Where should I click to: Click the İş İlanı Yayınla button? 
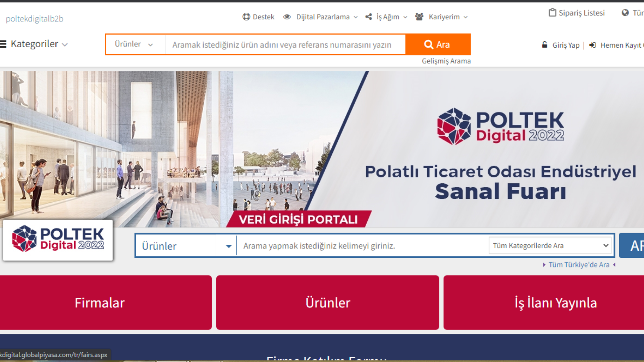[555, 303]
